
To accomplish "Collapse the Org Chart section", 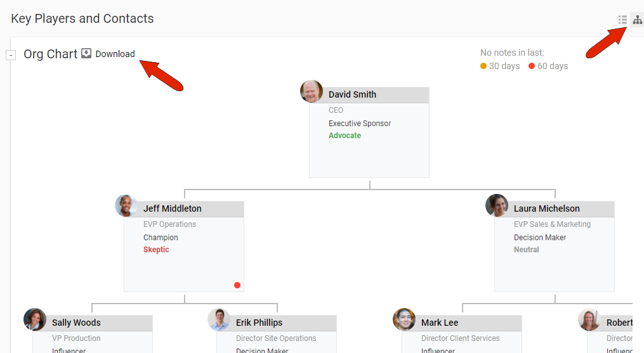I will click(x=11, y=55).
